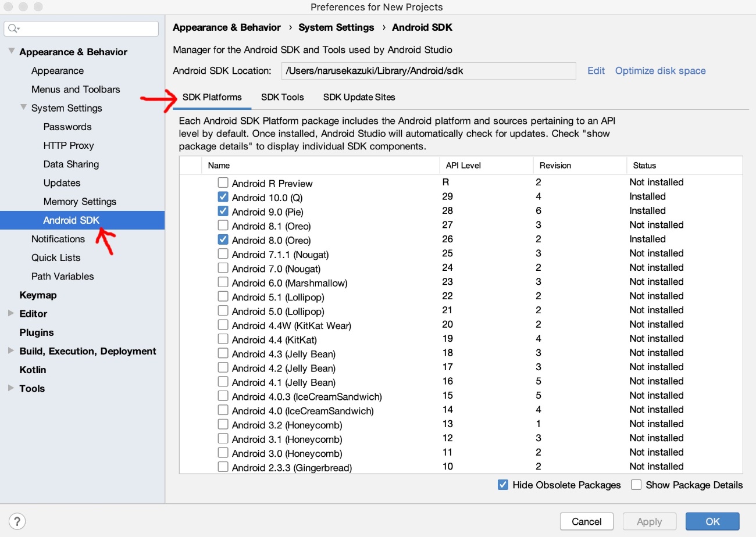Open the SDK Update Sites tab
This screenshot has width=756, height=537.
click(359, 97)
